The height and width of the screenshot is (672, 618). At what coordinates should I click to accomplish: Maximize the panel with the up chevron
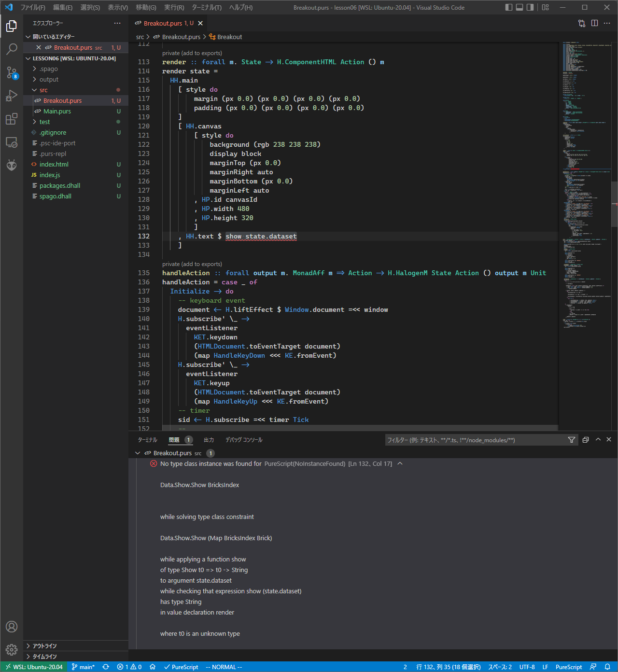click(598, 439)
